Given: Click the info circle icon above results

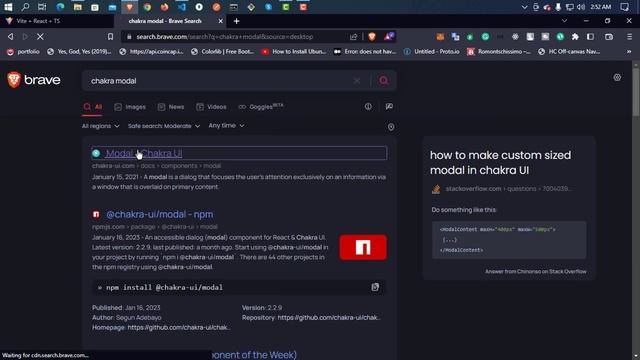Looking at the screenshot, I should point(368,107).
